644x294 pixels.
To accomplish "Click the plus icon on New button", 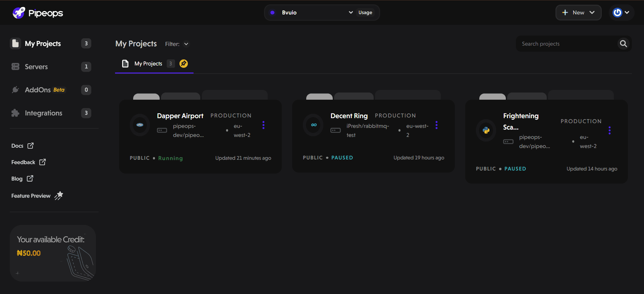I will 565,13.
